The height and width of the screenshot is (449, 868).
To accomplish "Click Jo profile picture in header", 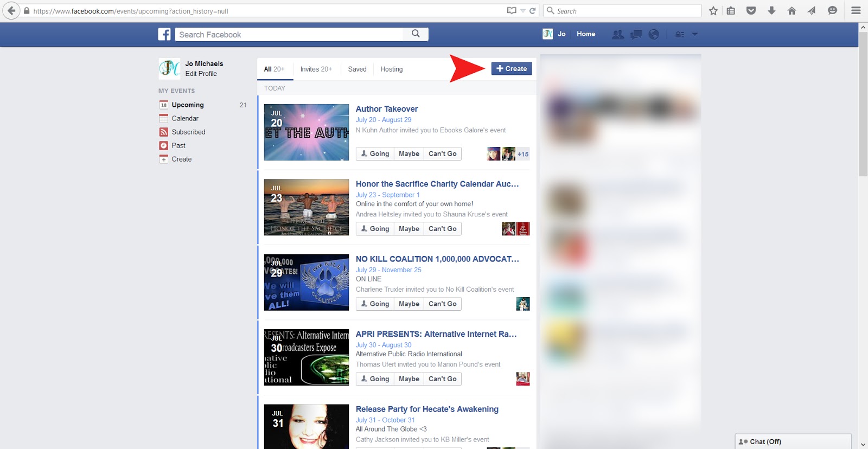I will (548, 34).
